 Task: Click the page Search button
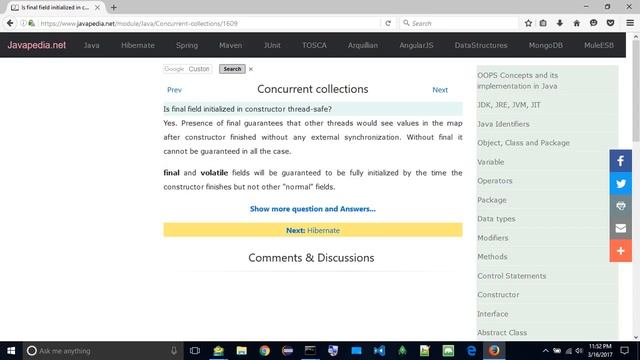tap(232, 69)
